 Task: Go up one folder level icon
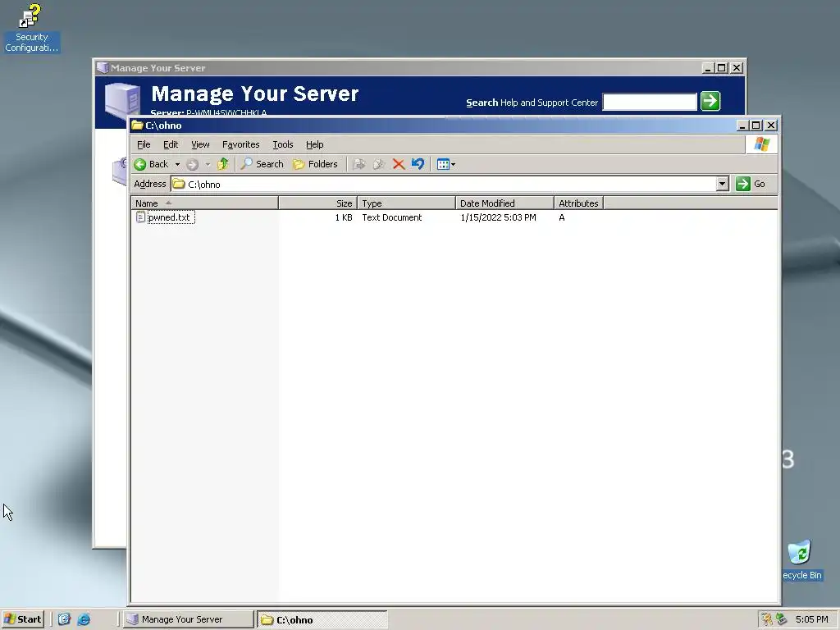coord(223,164)
